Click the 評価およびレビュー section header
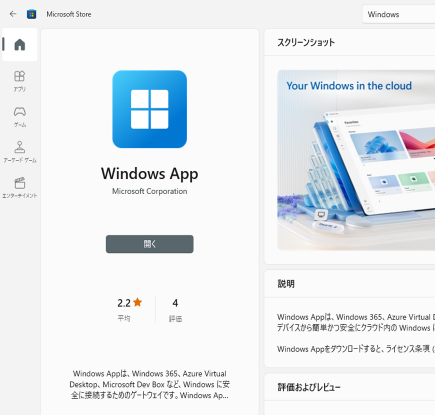 coord(309,387)
